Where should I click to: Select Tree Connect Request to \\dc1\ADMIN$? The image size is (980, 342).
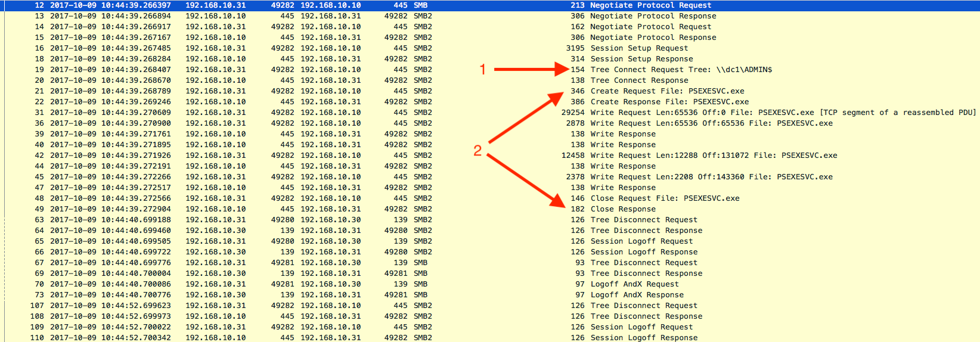click(x=681, y=70)
